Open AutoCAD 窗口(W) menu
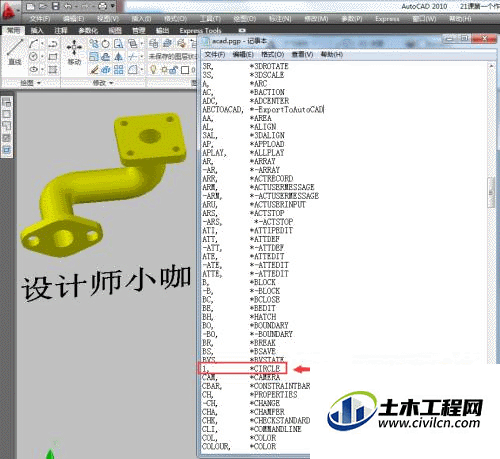 point(424,19)
